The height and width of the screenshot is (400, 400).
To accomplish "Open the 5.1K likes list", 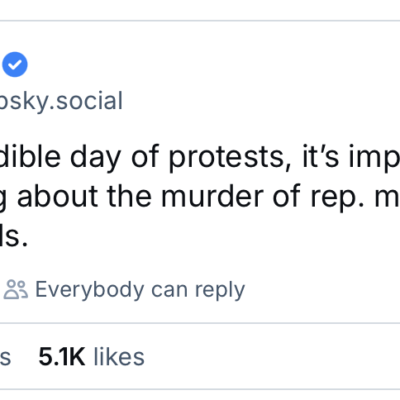I will pos(91,357).
